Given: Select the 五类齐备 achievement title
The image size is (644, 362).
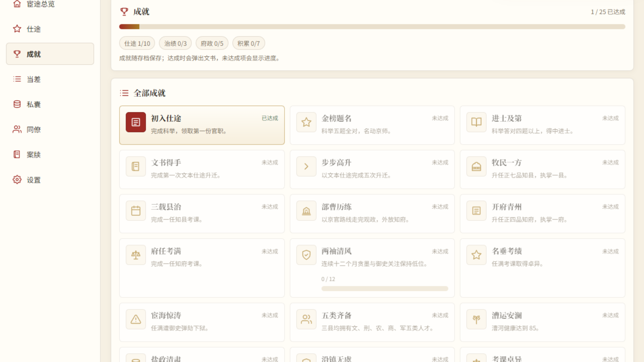Looking at the screenshot, I should pyautogui.click(x=336, y=315).
